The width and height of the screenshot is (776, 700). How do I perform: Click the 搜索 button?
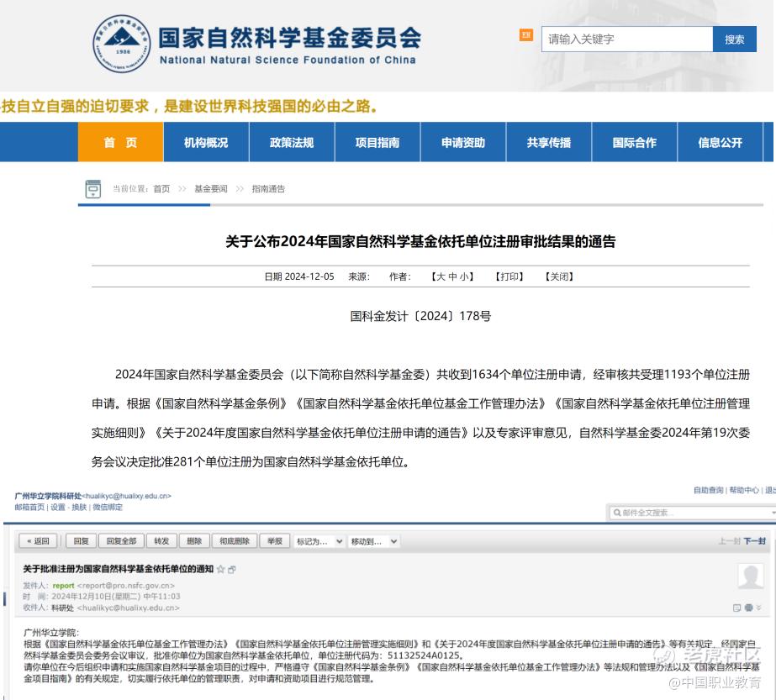pos(735,39)
